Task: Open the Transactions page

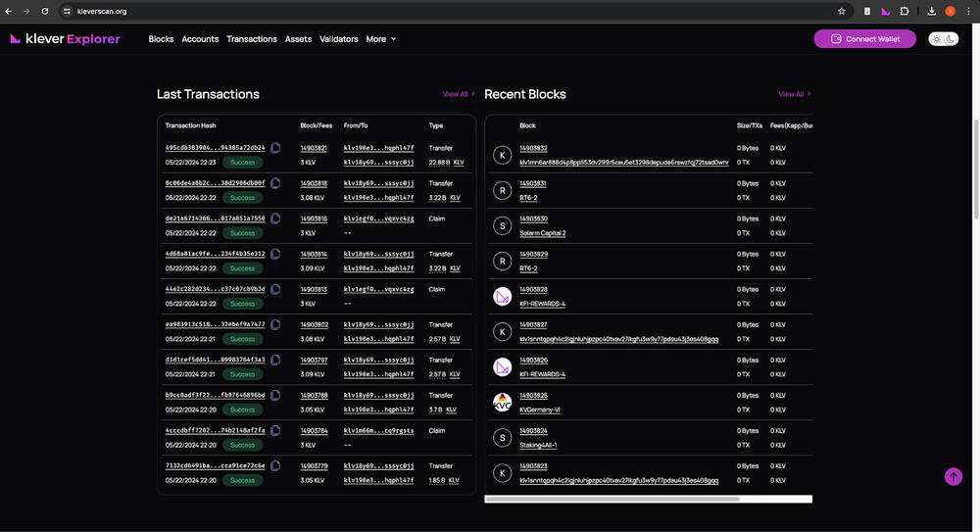Action: (251, 39)
